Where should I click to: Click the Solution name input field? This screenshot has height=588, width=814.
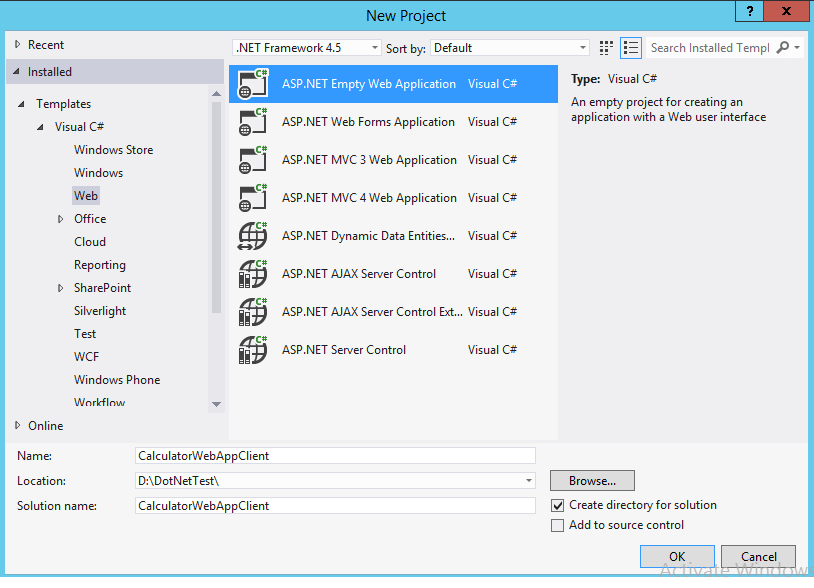335,506
